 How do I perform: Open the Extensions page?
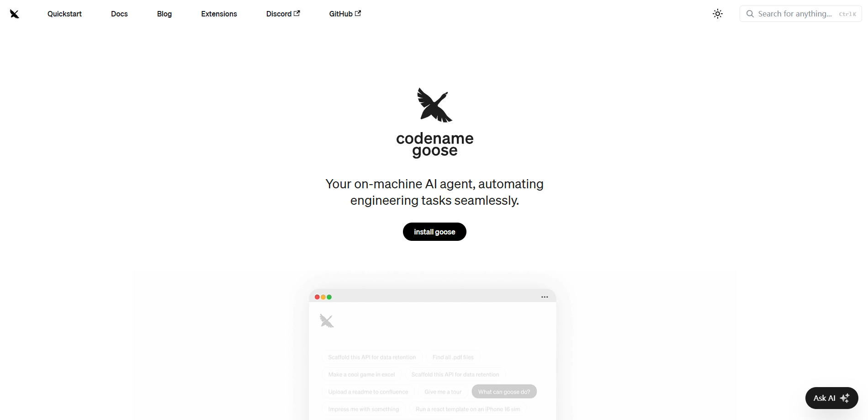pos(219,14)
